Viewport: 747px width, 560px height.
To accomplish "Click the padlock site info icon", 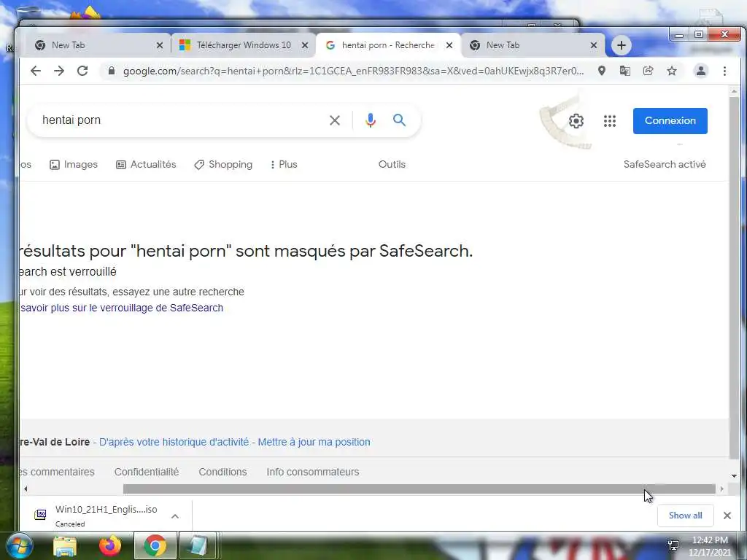I will coord(112,71).
